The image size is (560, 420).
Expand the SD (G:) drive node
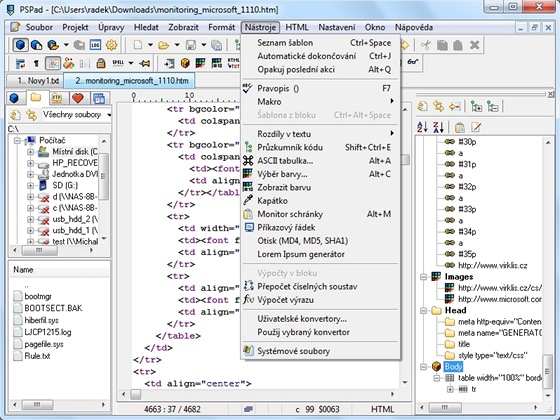tap(30, 185)
